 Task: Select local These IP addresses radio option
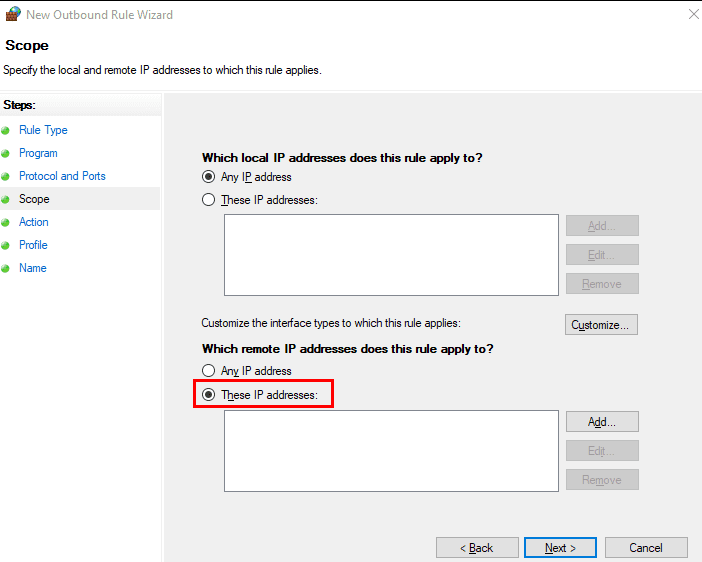(208, 200)
